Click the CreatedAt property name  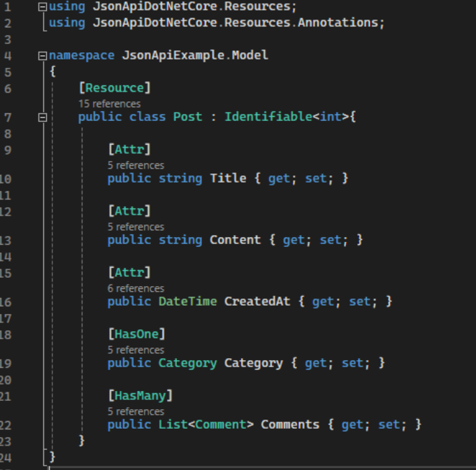[257, 301]
